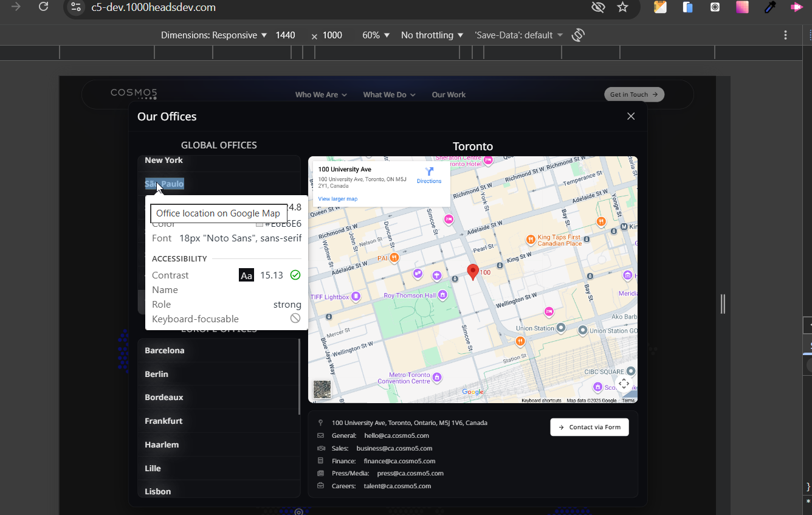Viewport: 812px width, 515px height.
Task: Go to the Our Work page
Action: tap(449, 95)
